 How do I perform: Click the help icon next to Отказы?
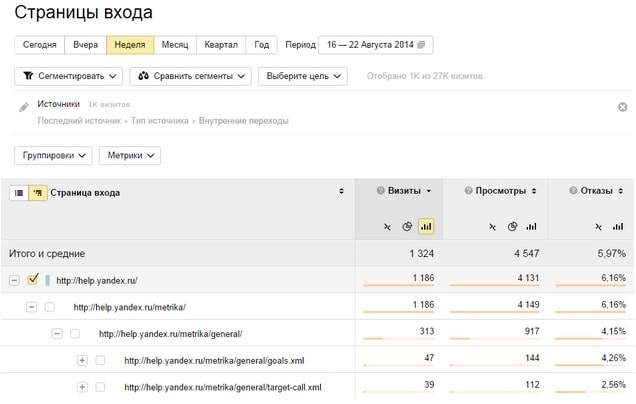click(x=573, y=190)
